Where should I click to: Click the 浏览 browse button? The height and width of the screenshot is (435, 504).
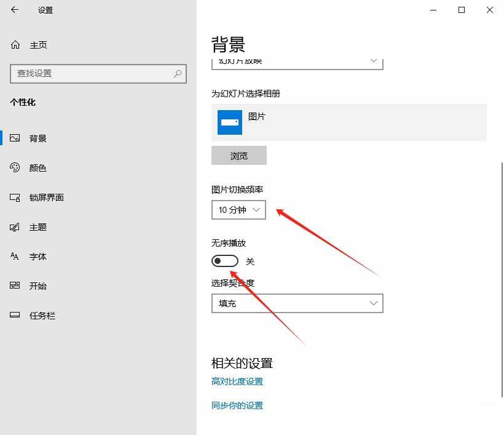pyautogui.click(x=239, y=156)
